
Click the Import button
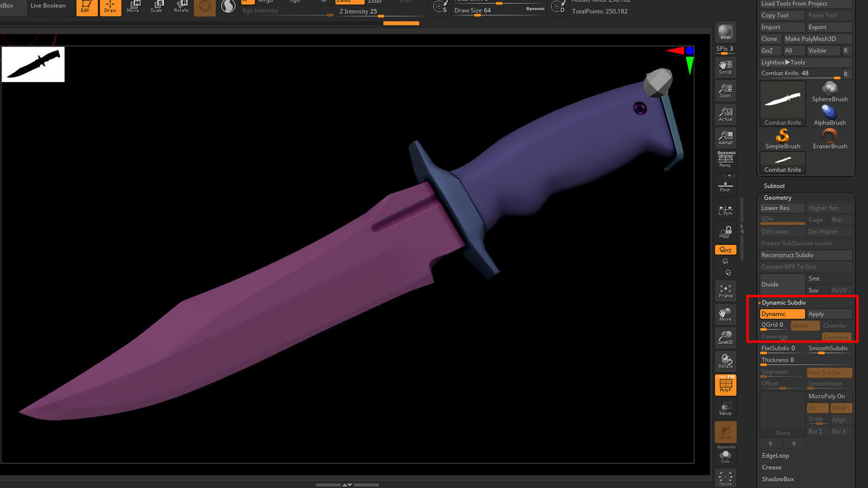(x=782, y=27)
